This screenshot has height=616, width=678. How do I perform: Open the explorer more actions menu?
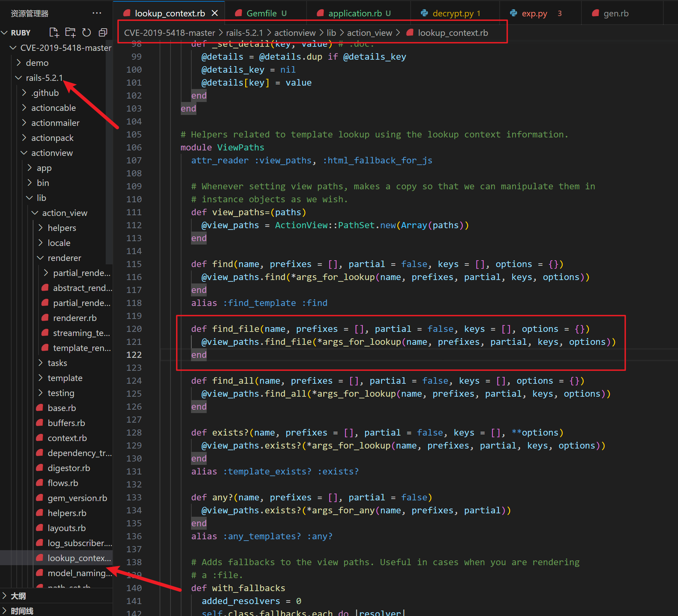pos(97,13)
